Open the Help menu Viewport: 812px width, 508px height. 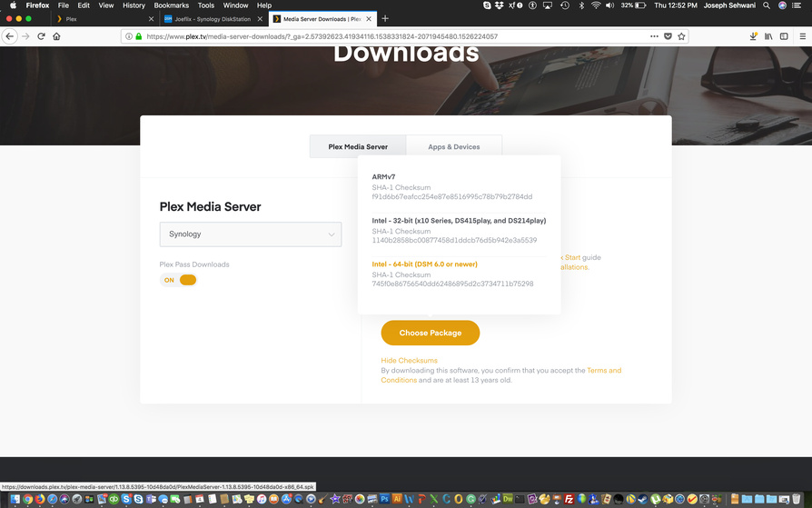click(264, 5)
